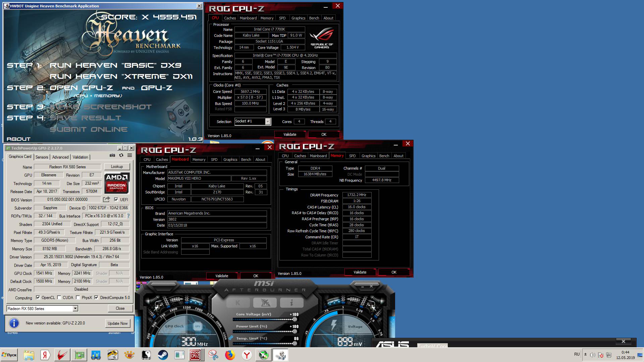Open the ROG CPU-Z taskbar icon
The height and width of the screenshot is (362, 644).
tap(195, 355)
